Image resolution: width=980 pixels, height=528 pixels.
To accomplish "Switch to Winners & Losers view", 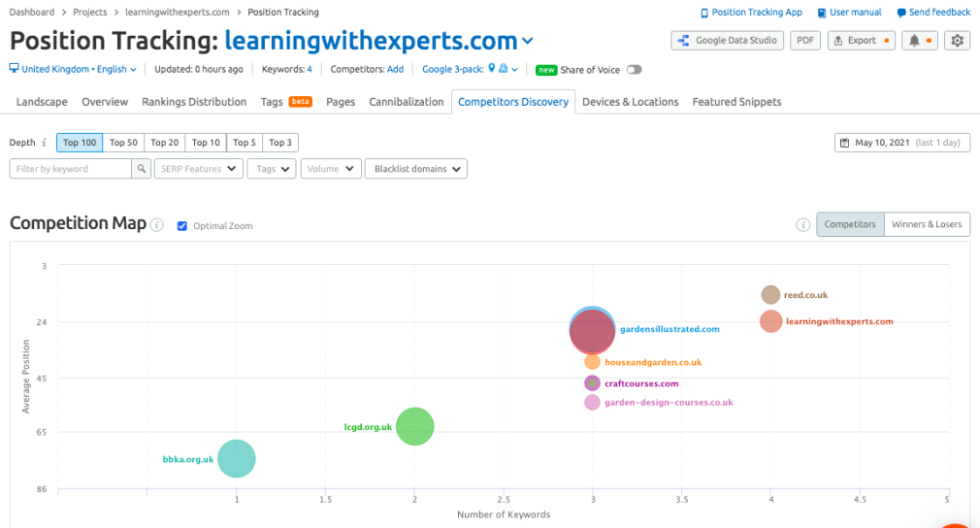I will 927,224.
